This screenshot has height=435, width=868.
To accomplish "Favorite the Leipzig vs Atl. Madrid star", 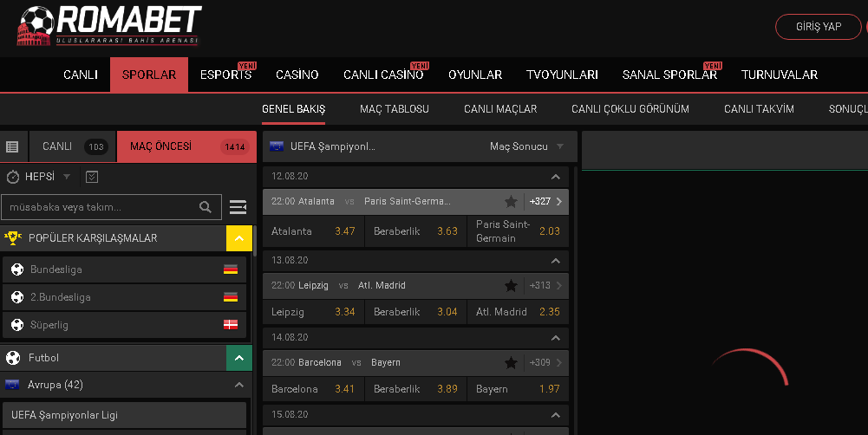I will pos(511,286).
